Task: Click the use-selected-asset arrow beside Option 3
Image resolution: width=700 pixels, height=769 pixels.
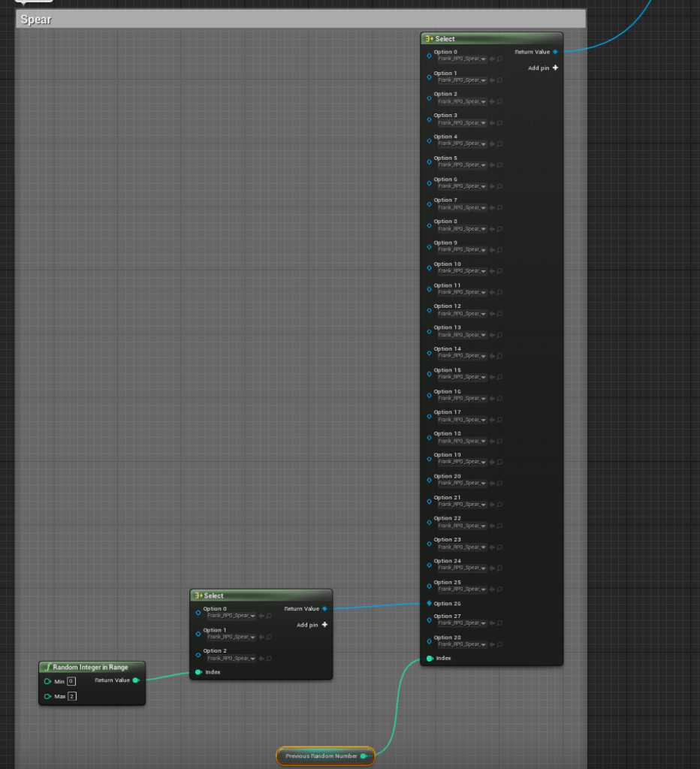Action: 493,122
